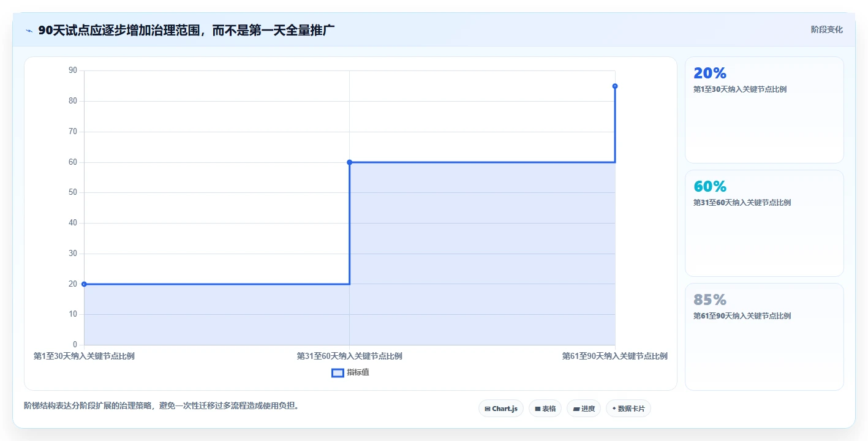Click the 第61至90天纳入关键节点比例 x-axis label

(614, 356)
